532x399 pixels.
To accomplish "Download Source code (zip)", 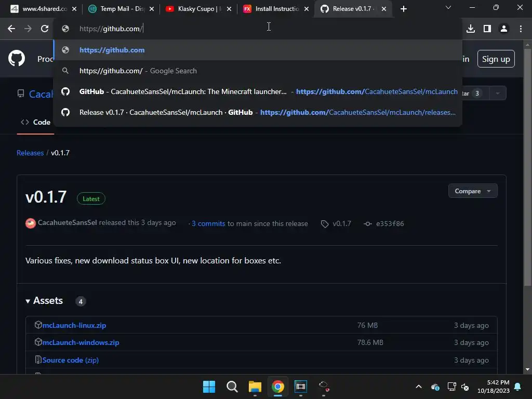I will pos(71,361).
